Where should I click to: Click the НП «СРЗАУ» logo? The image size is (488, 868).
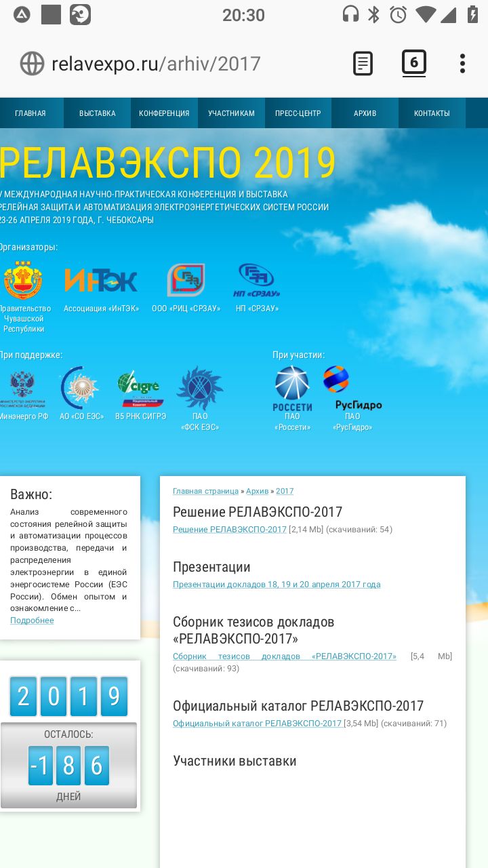click(257, 281)
